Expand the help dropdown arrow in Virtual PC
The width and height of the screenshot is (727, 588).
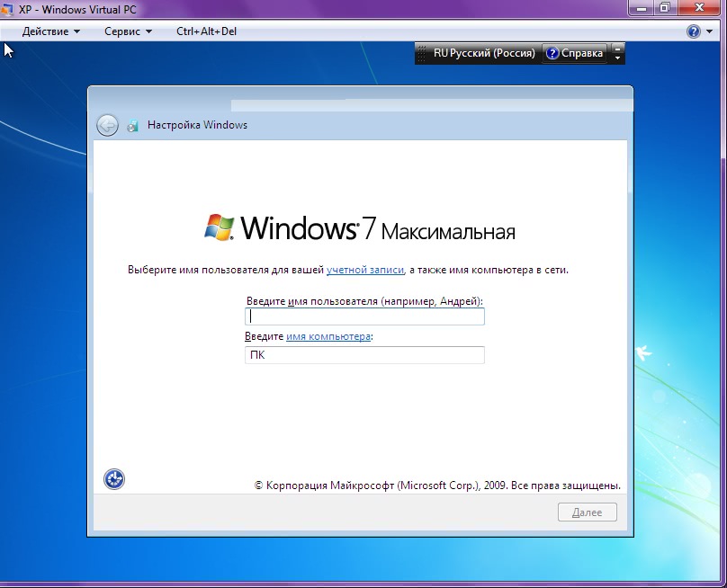tap(709, 31)
